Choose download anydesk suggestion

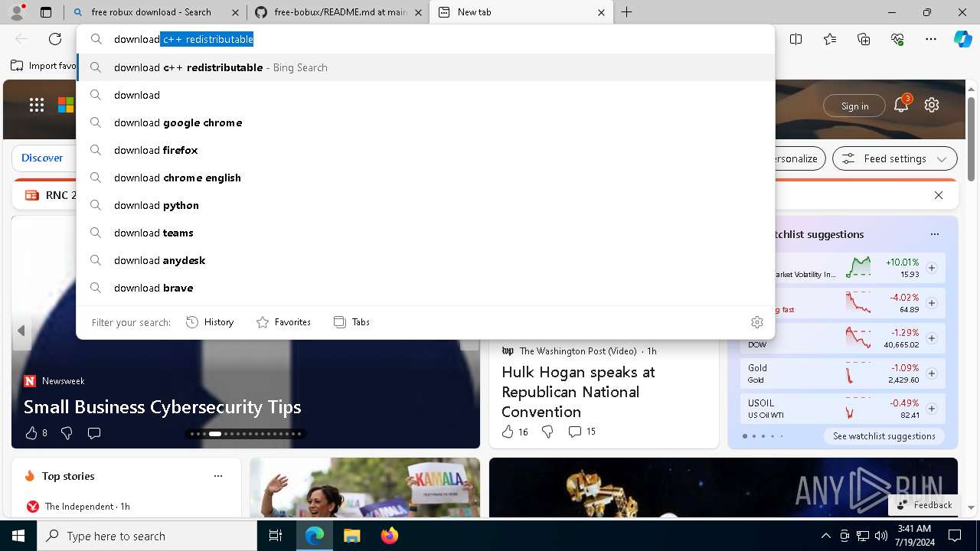pos(426,260)
